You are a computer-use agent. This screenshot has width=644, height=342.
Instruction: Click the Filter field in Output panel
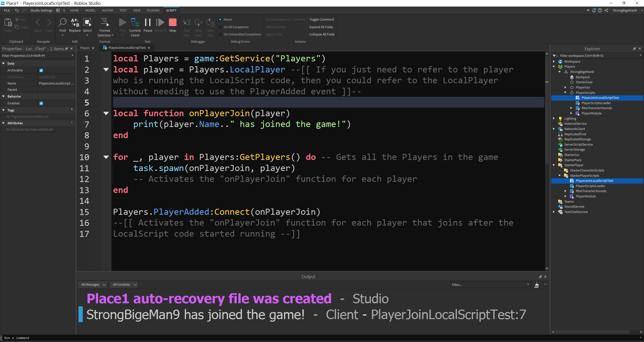tap(489, 284)
